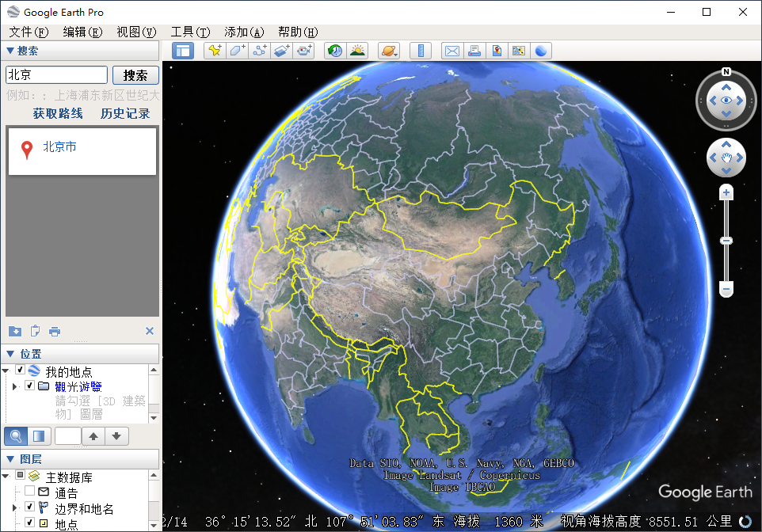Toggle 觀光遊覽 folder checkbox

click(29, 386)
